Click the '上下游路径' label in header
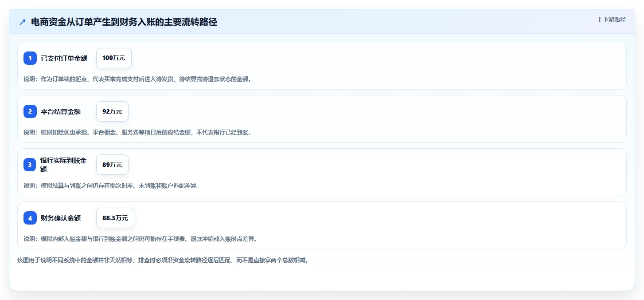 tap(611, 20)
